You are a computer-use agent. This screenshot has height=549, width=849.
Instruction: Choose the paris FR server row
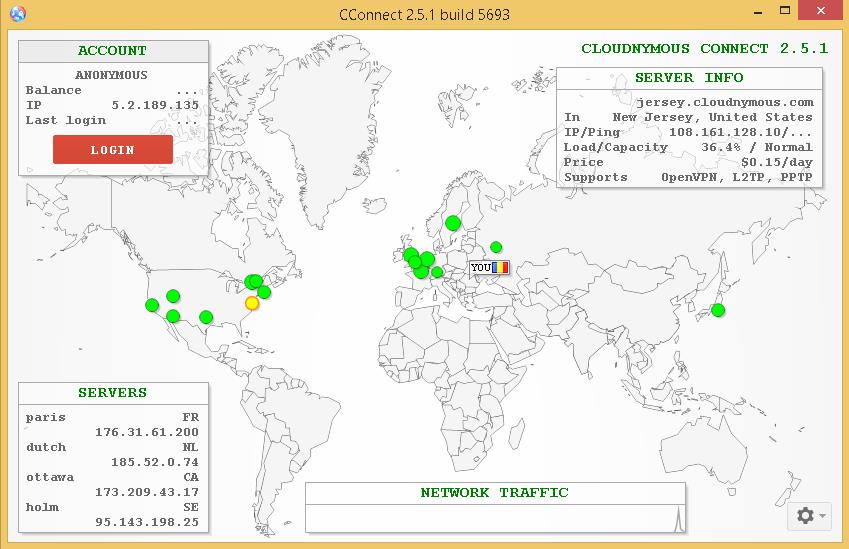pyautogui.click(x=113, y=424)
